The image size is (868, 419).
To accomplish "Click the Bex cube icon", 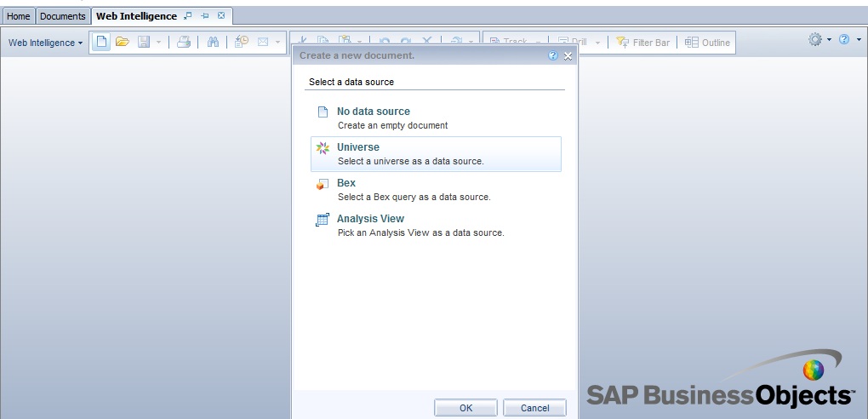I will click(323, 184).
